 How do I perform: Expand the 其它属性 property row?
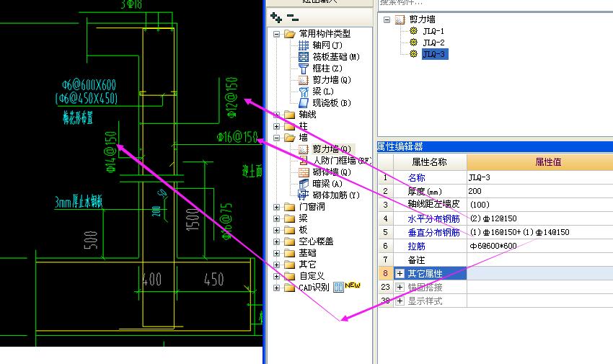tap(400, 273)
